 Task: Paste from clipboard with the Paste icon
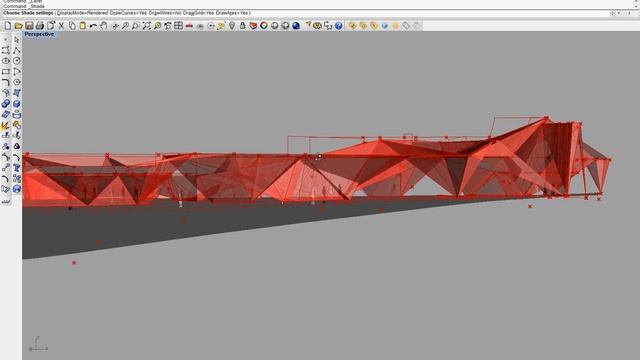pyautogui.click(x=82, y=26)
